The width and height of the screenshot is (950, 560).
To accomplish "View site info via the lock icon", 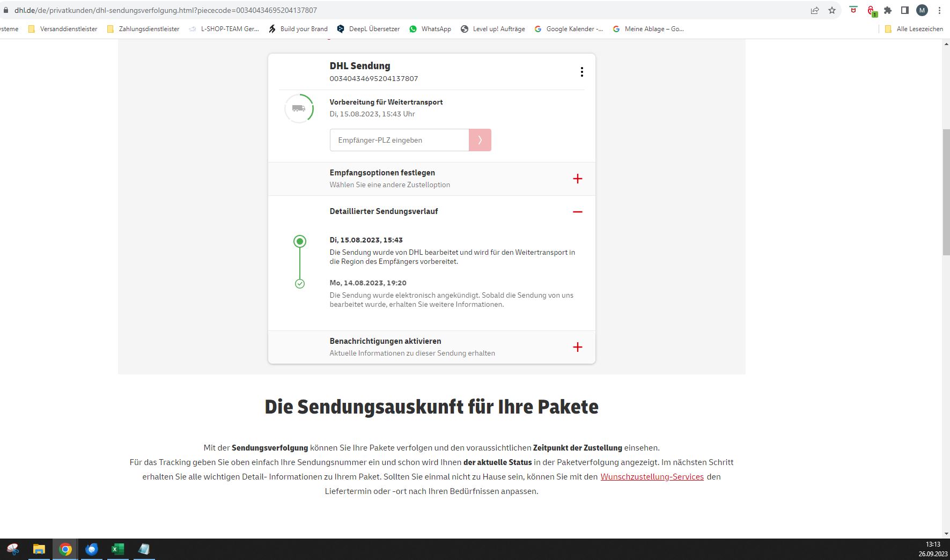I will (6, 10).
